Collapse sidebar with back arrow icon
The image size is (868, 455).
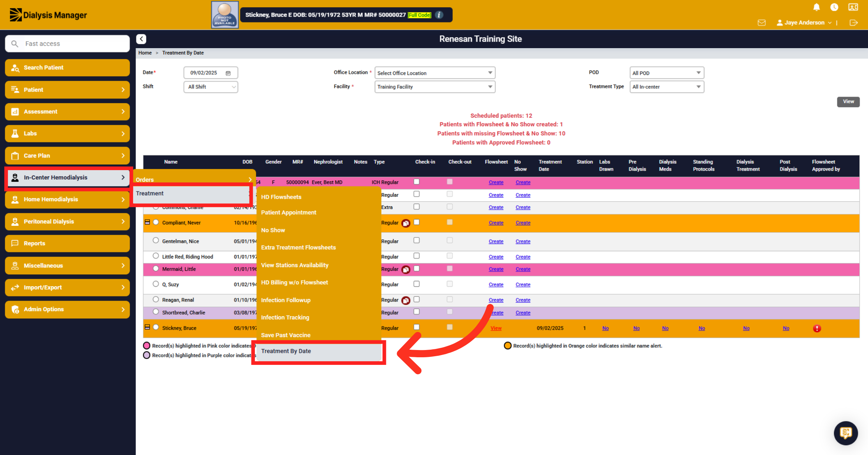[x=141, y=39]
